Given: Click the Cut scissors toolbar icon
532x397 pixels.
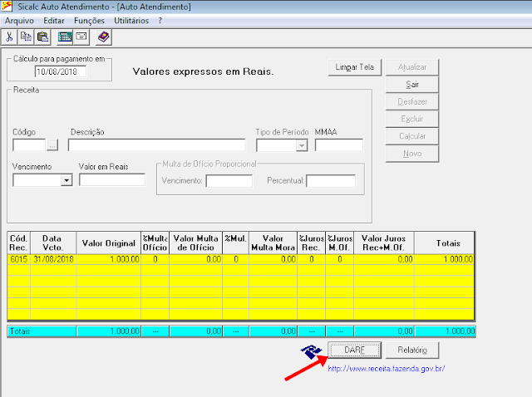Looking at the screenshot, I should point(9,37).
